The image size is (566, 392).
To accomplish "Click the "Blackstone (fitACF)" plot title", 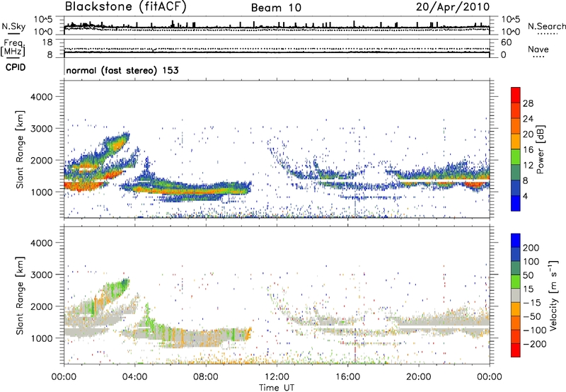I will pos(125,7).
